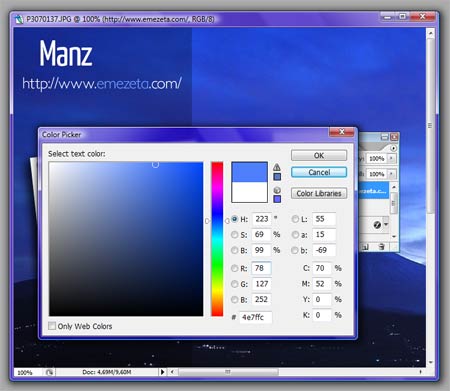
Task: Click the document window Photoshop file icon
Action: (19, 19)
